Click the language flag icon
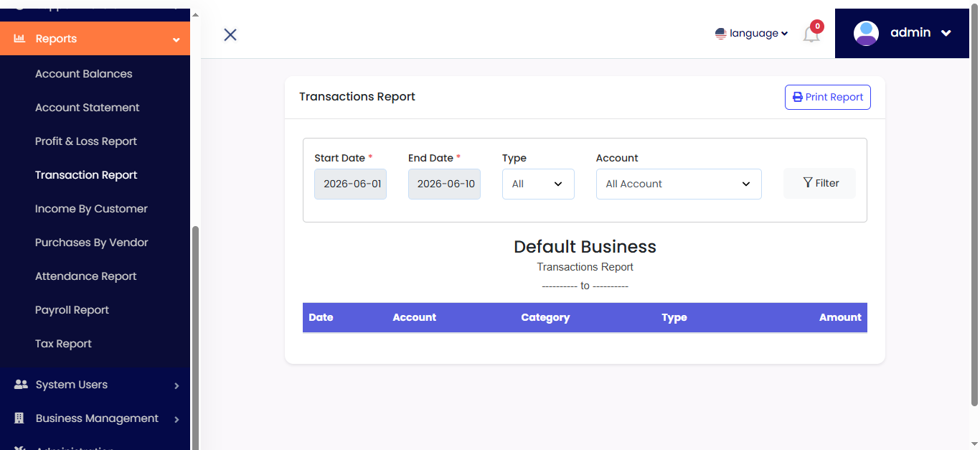This screenshot has height=450, width=980. tap(721, 33)
